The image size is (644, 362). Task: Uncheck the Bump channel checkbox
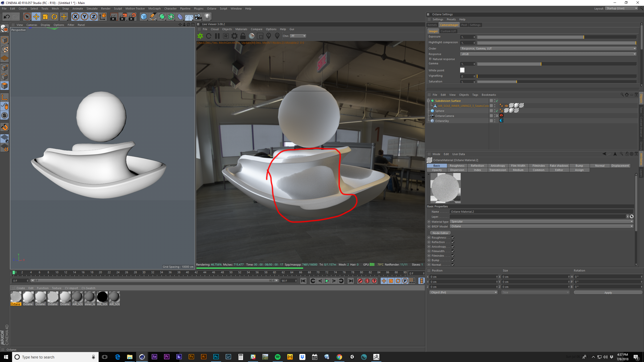[x=453, y=260]
